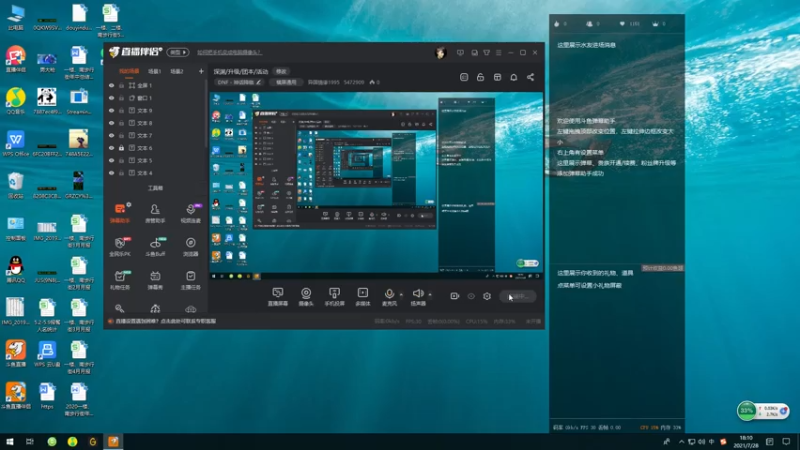Click the bell notification icon
This screenshot has width=800, height=450.
pyautogui.click(x=514, y=77)
